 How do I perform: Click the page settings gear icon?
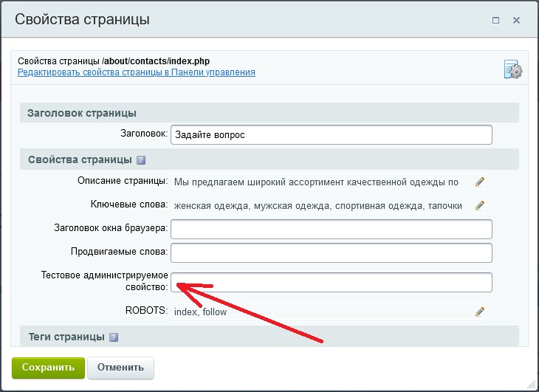coord(513,69)
